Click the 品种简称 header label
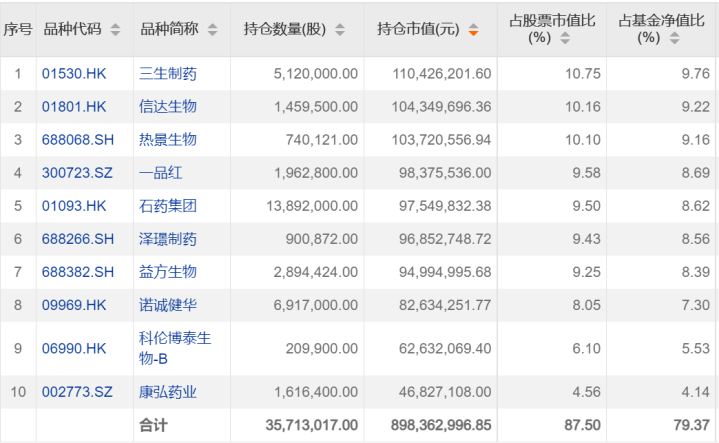This screenshot has height=443, width=719. pyautogui.click(x=169, y=29)
